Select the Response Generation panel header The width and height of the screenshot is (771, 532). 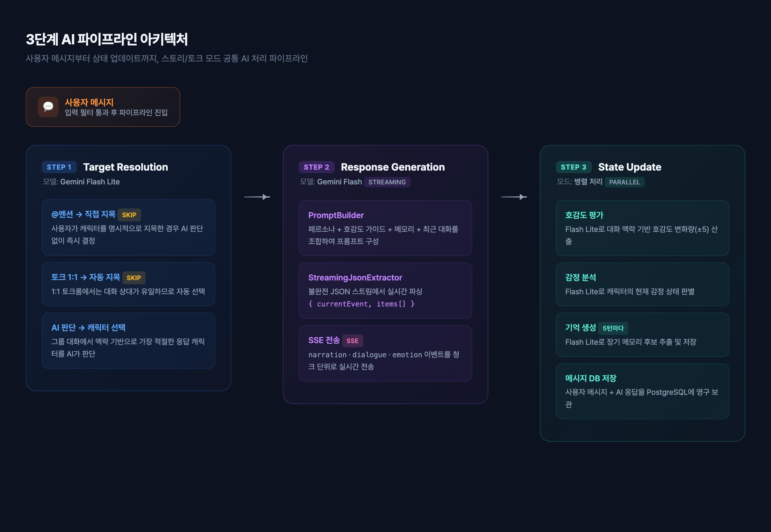pyautogui.click(x=393, y=167)
